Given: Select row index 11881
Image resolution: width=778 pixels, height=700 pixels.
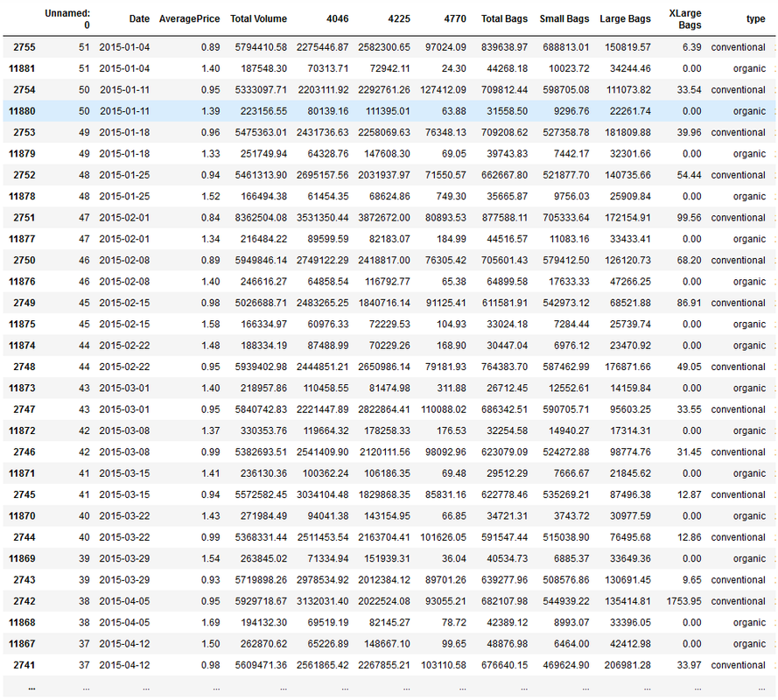Looking at the screenshot, I should tap(22, 68).
